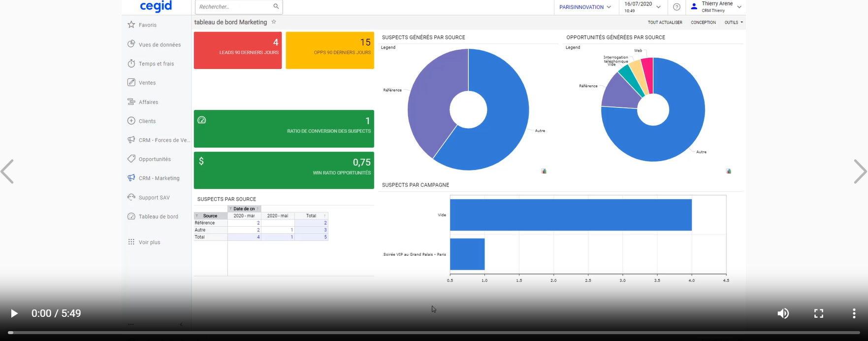Click Autre row total value 3

pos(325,230)
